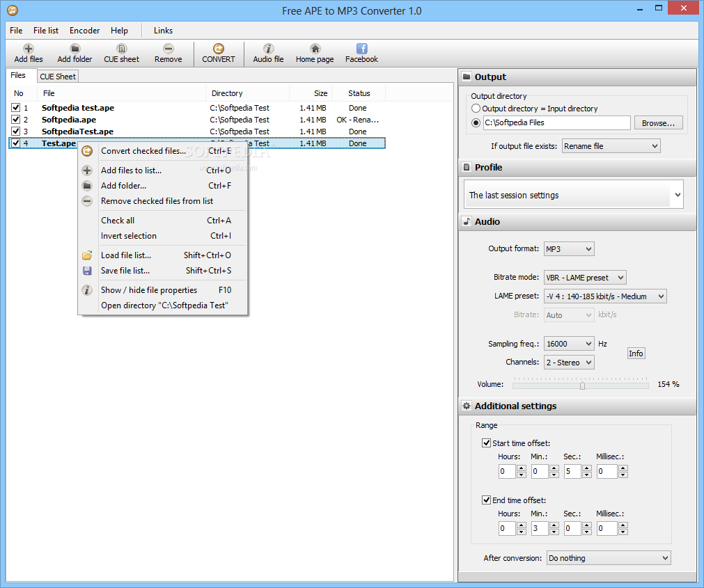Uncheck Test.ape row checkbox
The width and height of the screenshot is (704, 588).
pyautogui.click(x=16, y=143)
